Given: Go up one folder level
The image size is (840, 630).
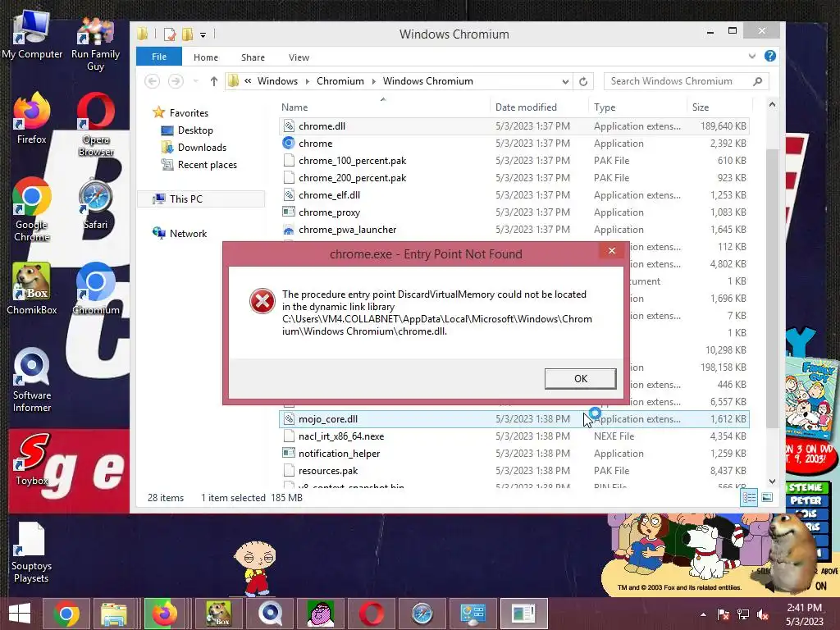Looking at the screenshot, I should pos(214,81).
